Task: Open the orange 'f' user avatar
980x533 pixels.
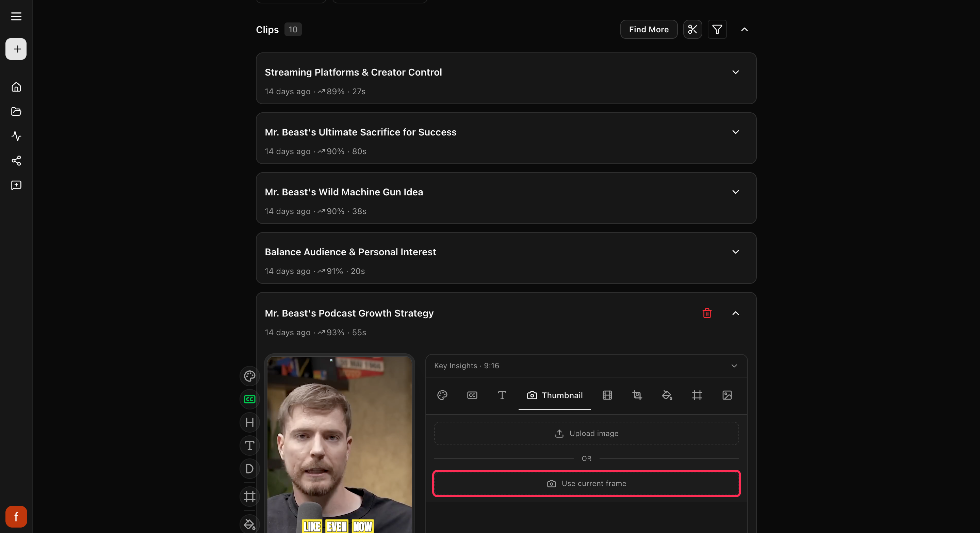Action: click(16, 516)
